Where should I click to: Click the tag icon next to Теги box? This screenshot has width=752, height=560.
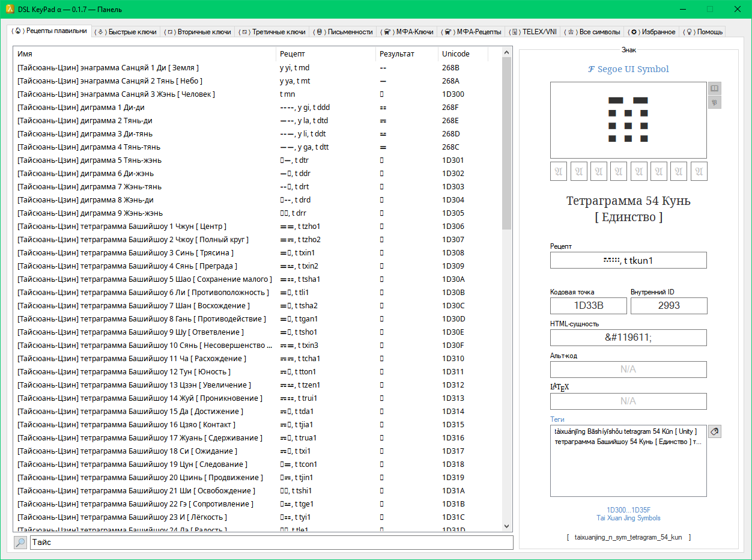714,431
